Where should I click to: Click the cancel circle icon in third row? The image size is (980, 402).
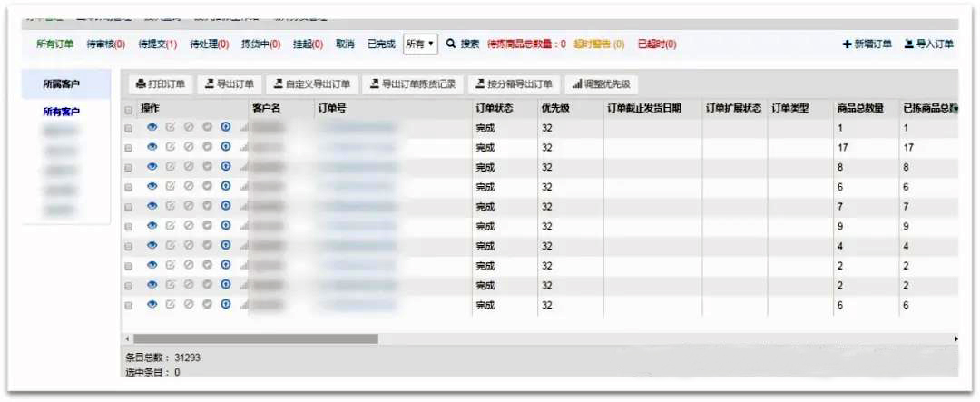click(x=189, y=167)
